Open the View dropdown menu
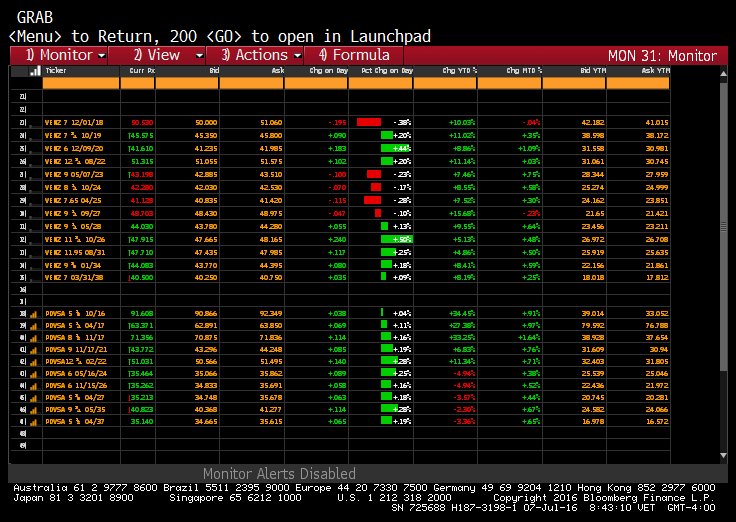The height and width of the screenshot is (522, 736). [157, 55]
